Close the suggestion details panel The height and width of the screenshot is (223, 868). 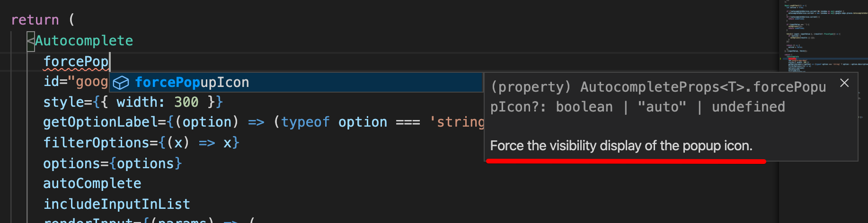844,83
